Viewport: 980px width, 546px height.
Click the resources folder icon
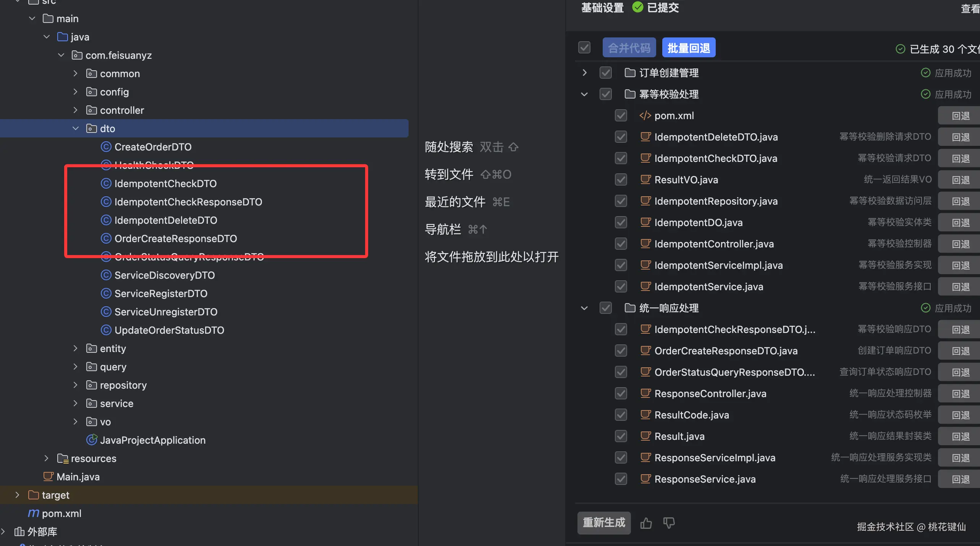63,458
